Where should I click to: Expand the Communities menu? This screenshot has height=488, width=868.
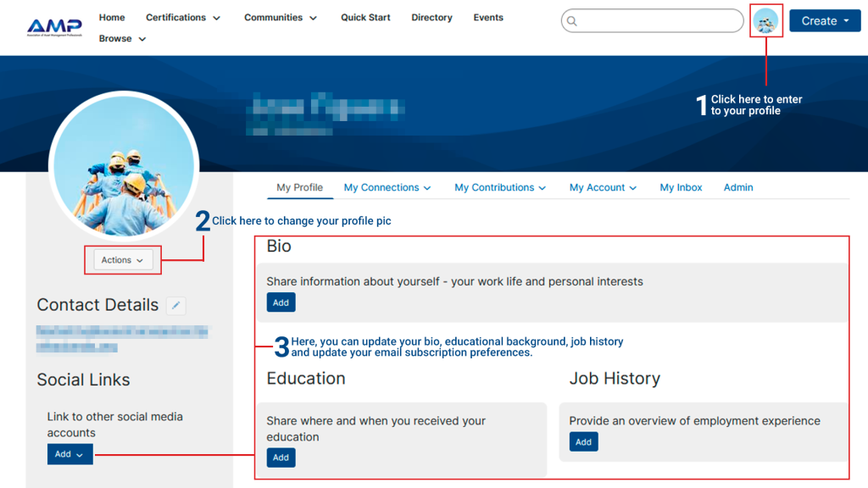click(281, 18)
